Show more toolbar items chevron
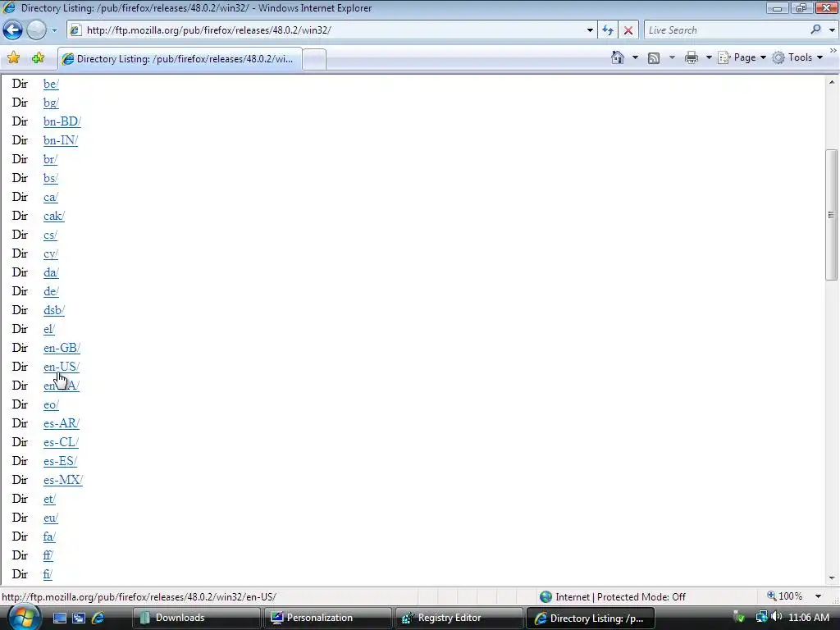 (x=833, y=51)
